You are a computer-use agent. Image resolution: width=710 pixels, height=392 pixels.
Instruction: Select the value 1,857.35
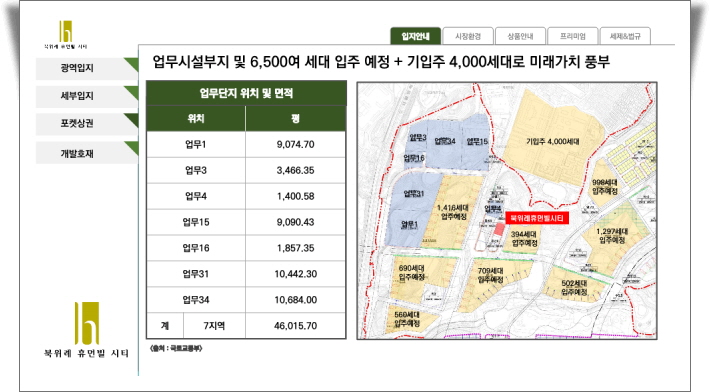click(x=295, y=248)
